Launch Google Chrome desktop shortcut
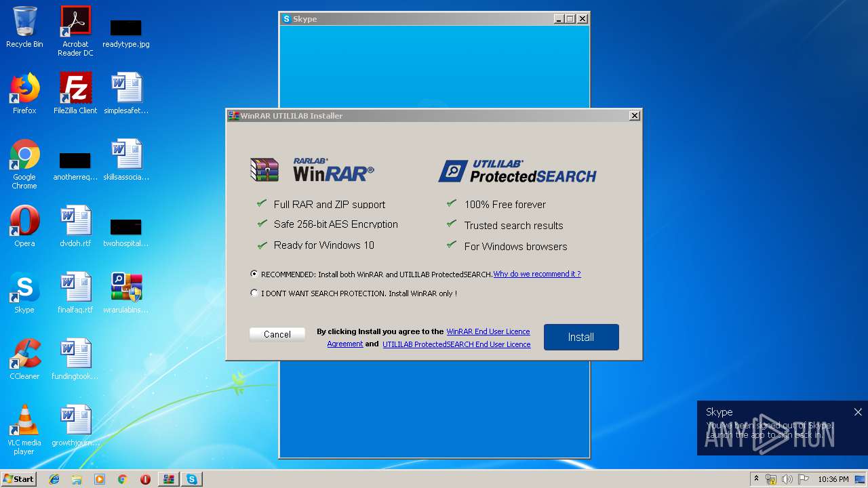 (x=24, y=164)
